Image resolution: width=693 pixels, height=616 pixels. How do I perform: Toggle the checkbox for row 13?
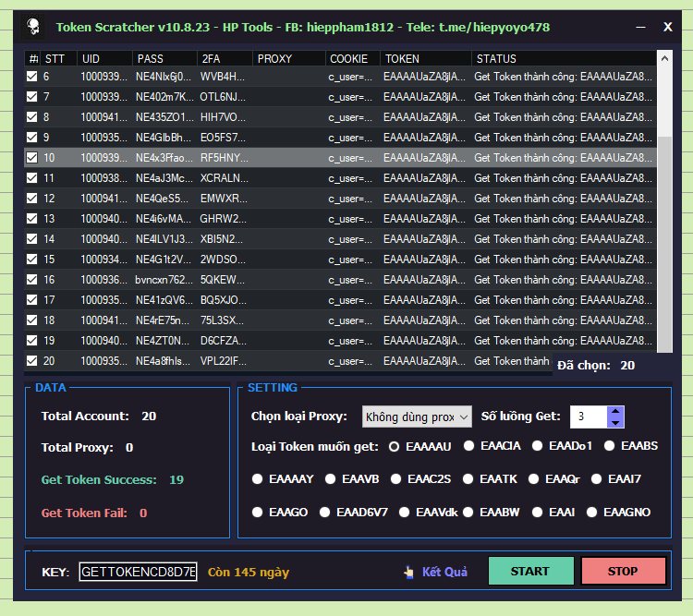tap(32, 219)
